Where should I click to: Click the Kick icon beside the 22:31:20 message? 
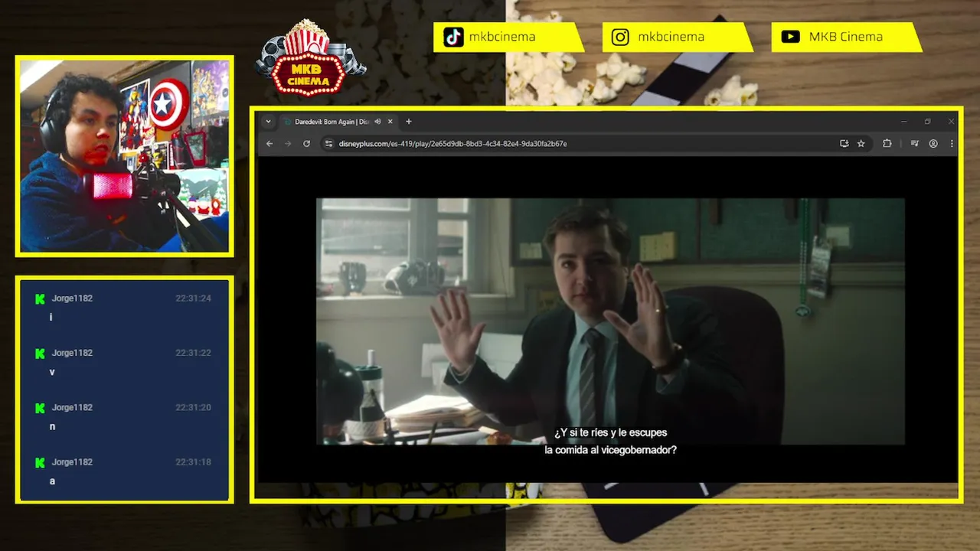point(40,408)
